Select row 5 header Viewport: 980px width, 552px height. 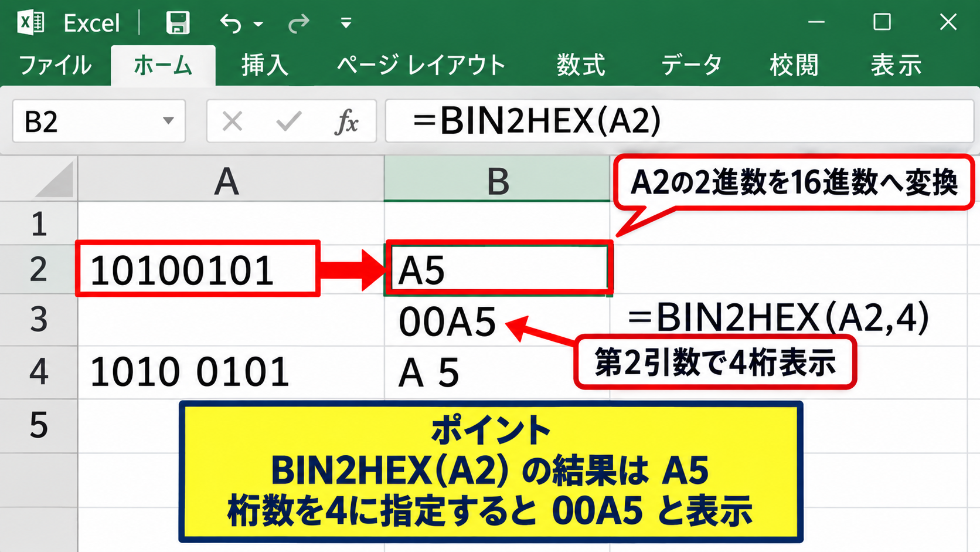click(39, 426)
